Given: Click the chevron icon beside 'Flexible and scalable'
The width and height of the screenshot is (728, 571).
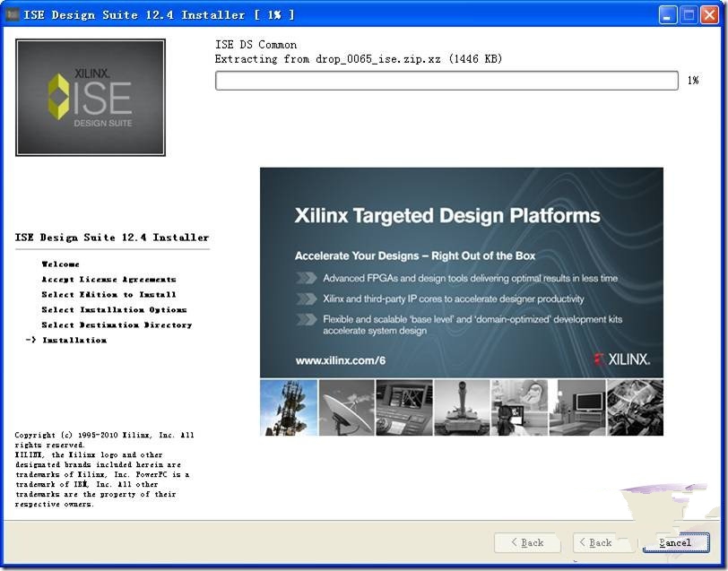Looking at the screenshot, I should [306, 319].
